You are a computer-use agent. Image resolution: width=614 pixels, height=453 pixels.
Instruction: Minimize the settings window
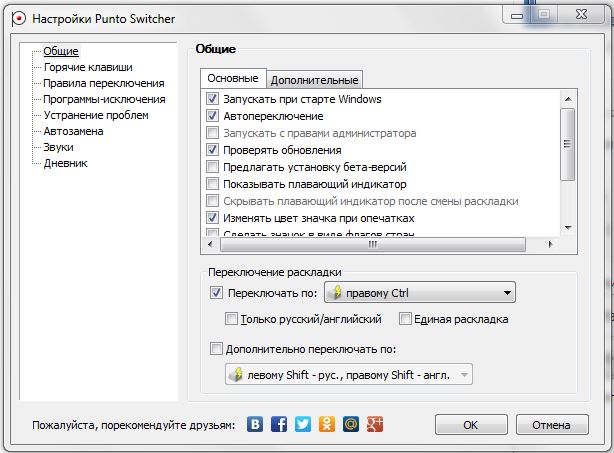[517, 16]
